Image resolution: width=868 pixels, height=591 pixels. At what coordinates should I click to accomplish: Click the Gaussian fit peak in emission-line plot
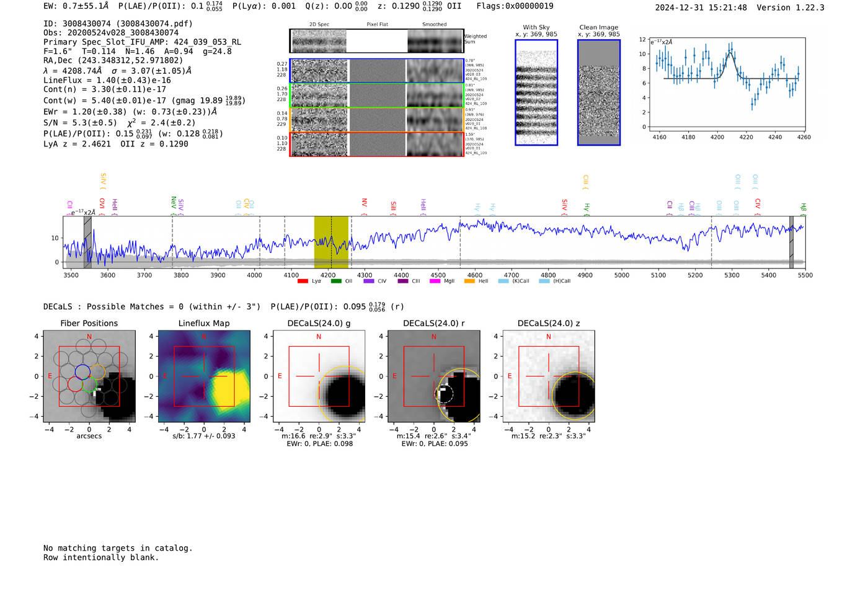731,53
